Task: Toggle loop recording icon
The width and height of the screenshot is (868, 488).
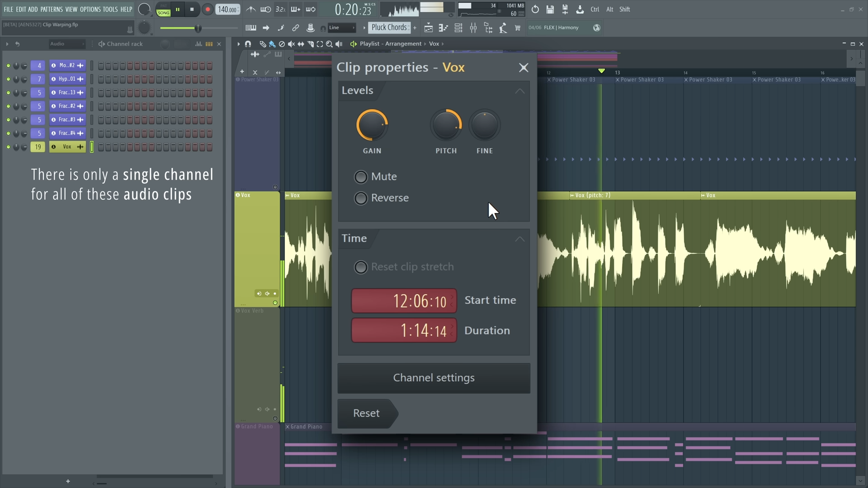Action: (x=311, y=9)
